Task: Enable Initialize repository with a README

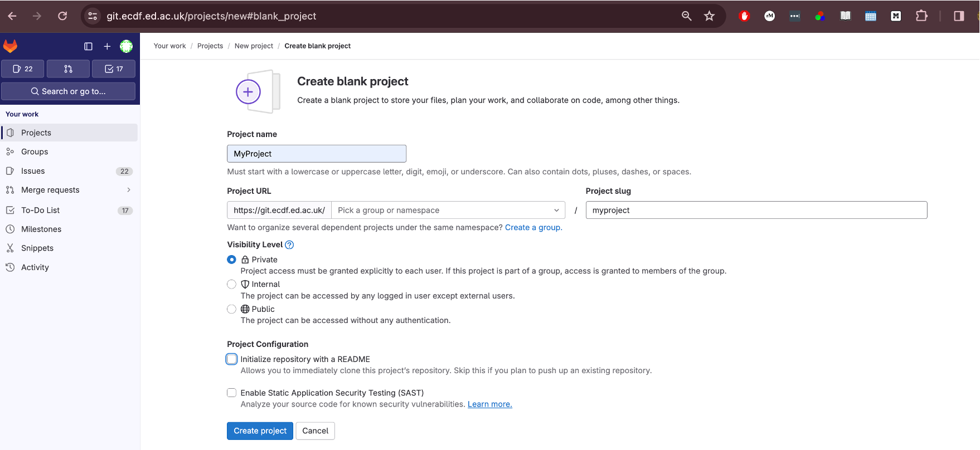Action: tap(232, 359)
